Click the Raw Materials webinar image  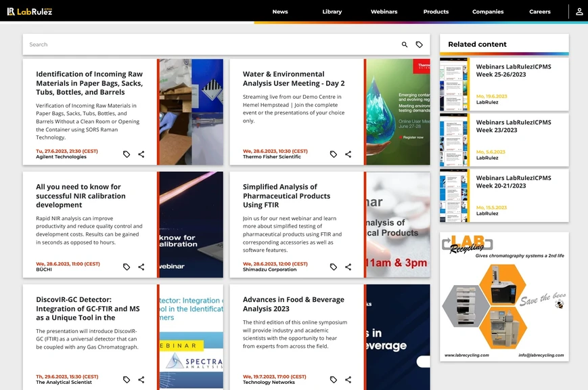[x=191, y=112]
